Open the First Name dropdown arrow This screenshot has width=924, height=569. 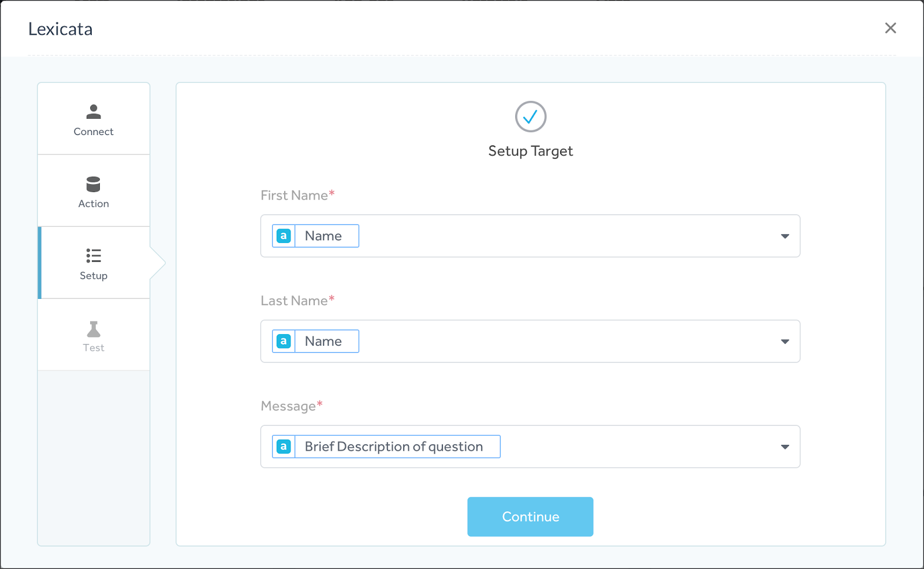pyautogui.click(x=785, y=237)
